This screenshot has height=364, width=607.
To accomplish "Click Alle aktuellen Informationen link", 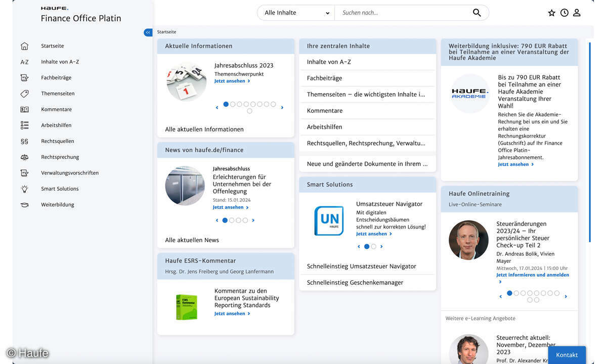I will coord(204,129).
